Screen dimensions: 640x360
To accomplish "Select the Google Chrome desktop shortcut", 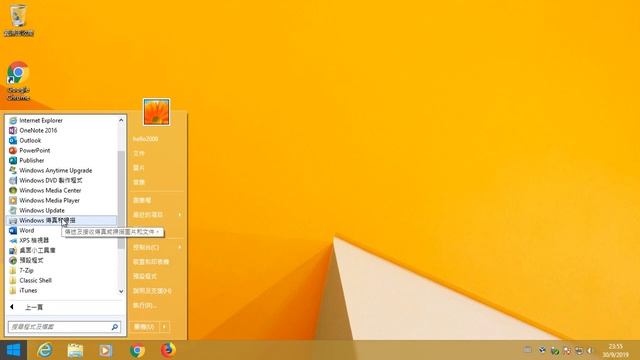I will 18,81.
